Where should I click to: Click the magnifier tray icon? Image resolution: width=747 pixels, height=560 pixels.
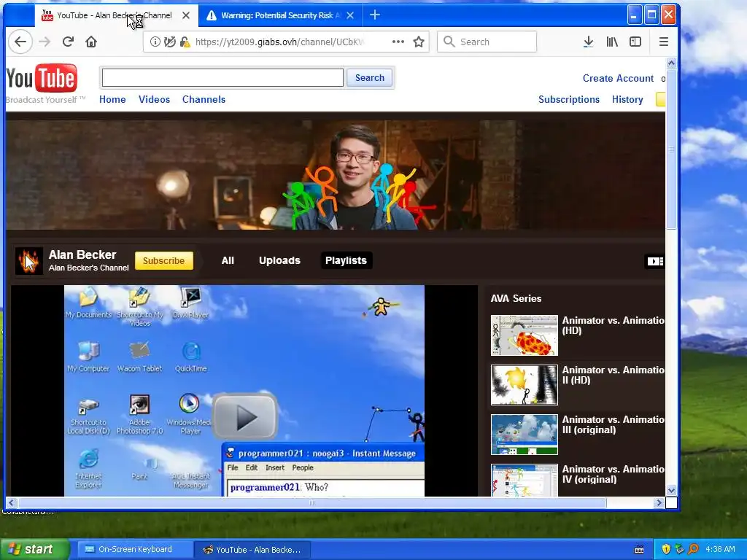point(693,549)
